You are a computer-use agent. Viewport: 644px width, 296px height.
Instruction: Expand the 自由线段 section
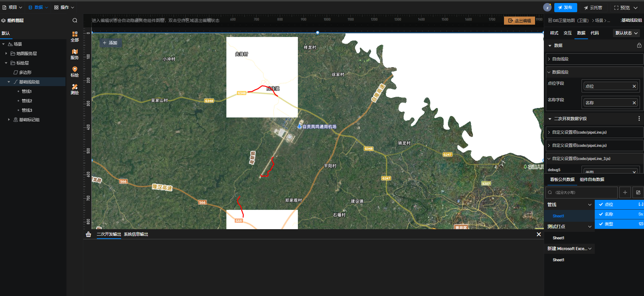pos(560,59)
